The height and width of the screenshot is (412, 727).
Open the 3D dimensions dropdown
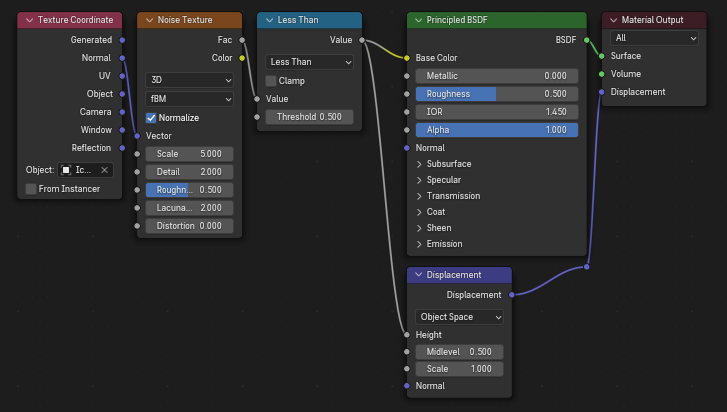189,80
